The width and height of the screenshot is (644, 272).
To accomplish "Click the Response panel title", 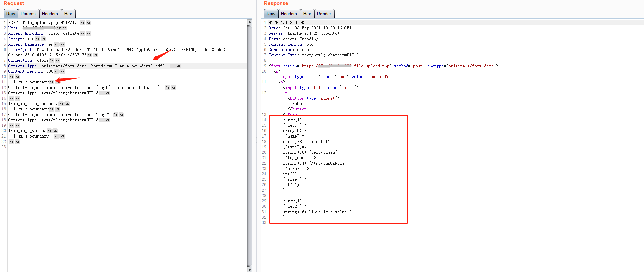I will click(x=276, y=3).
